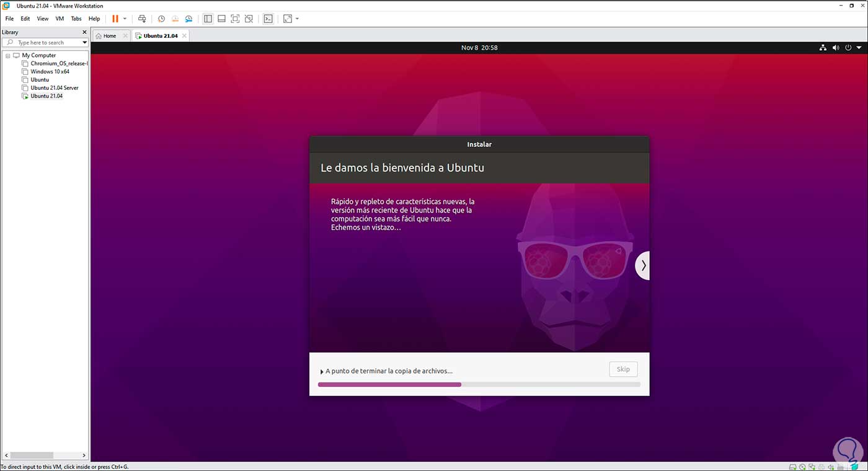Open the File menu
Image resolution: width=868 pixels, height=471 pixels.
click(9, 19)
